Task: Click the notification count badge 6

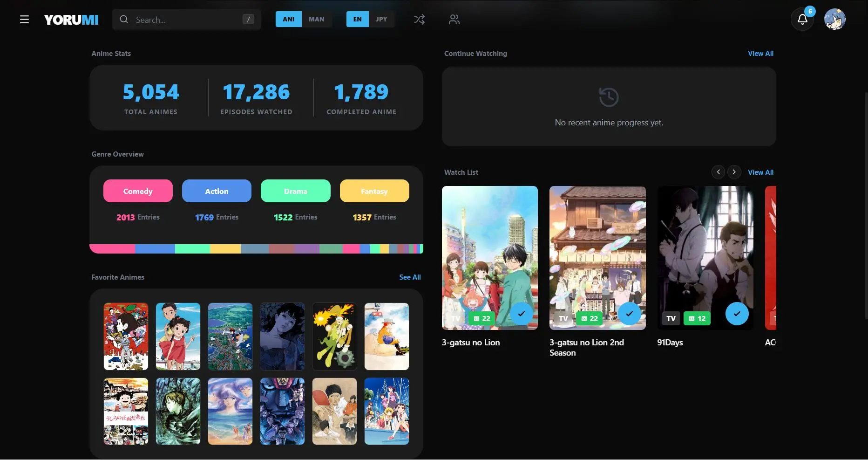Action: (x=810, y=11)
